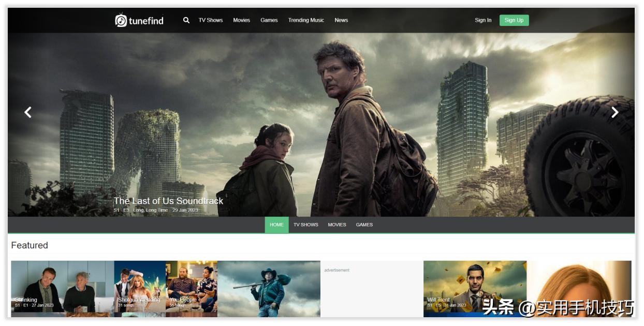Image resolution: width=644 pixels, height=326 pixels.
Task: Switch to the GAMES tab
Action: coord(364,225)
